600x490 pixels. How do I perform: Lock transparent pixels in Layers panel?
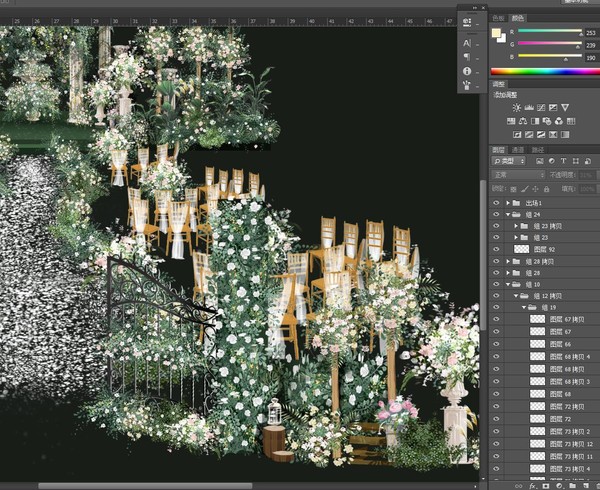[514, 189]
